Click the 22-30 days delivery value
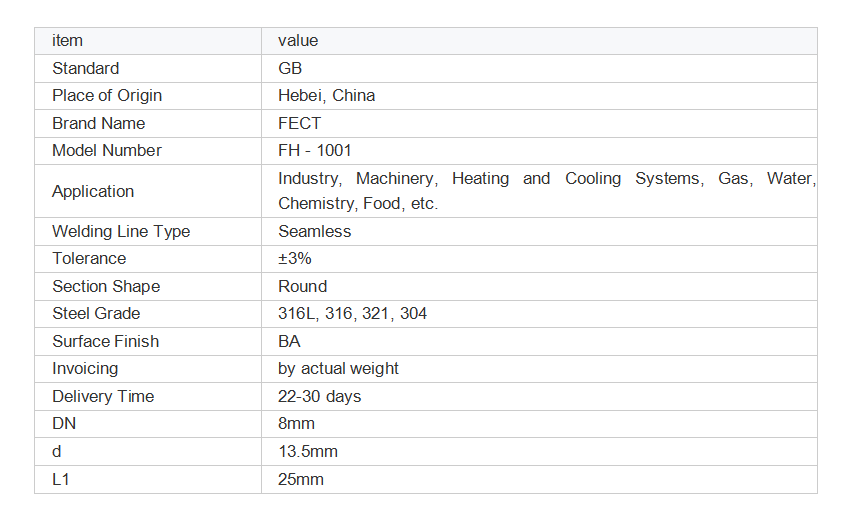 [320, 396]
